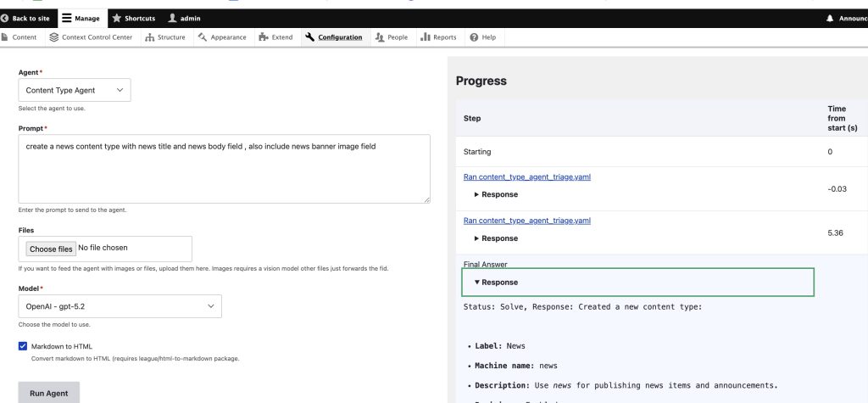Open Context Control Center layers icon

pos(54,37)
